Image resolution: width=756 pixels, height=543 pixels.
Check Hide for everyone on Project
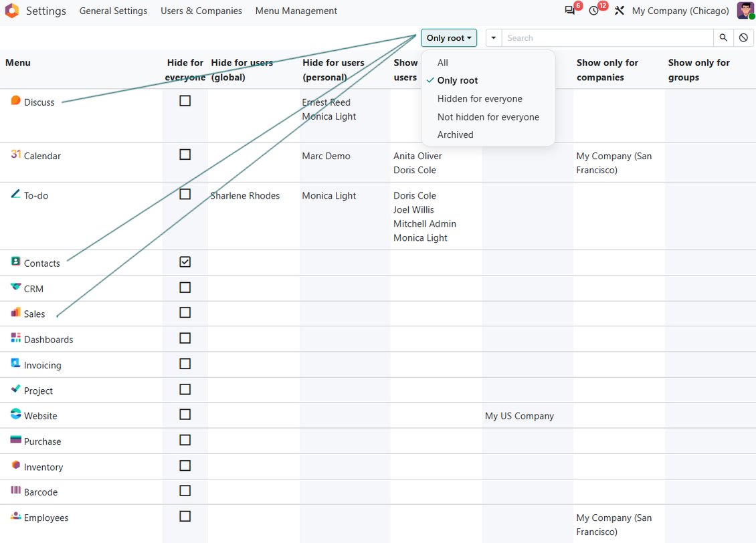click(x=185, y=389)
